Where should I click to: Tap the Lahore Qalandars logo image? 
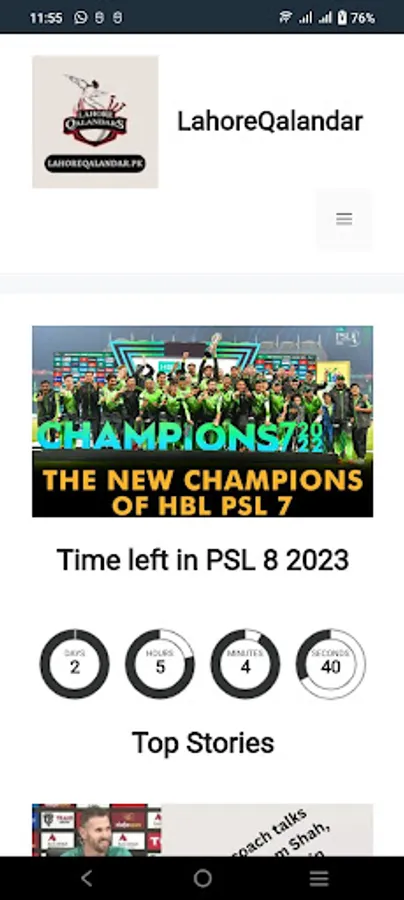pos(95,122)
